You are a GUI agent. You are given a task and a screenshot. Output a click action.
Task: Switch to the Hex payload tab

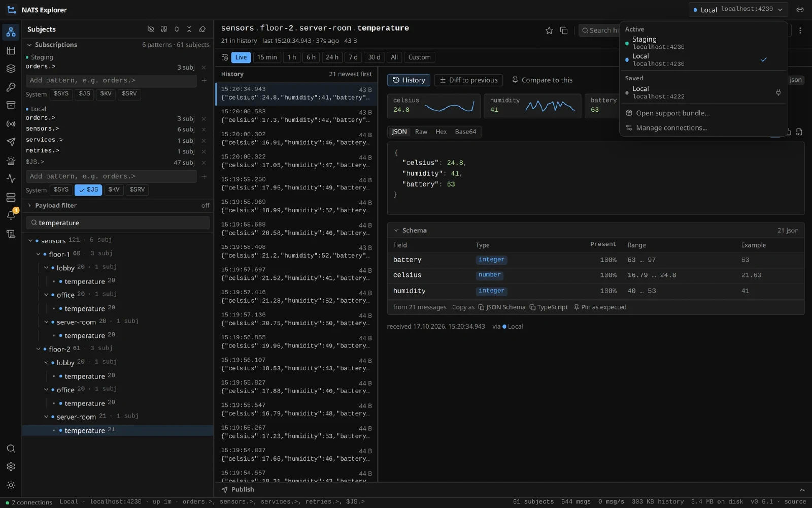pos(441,132)
